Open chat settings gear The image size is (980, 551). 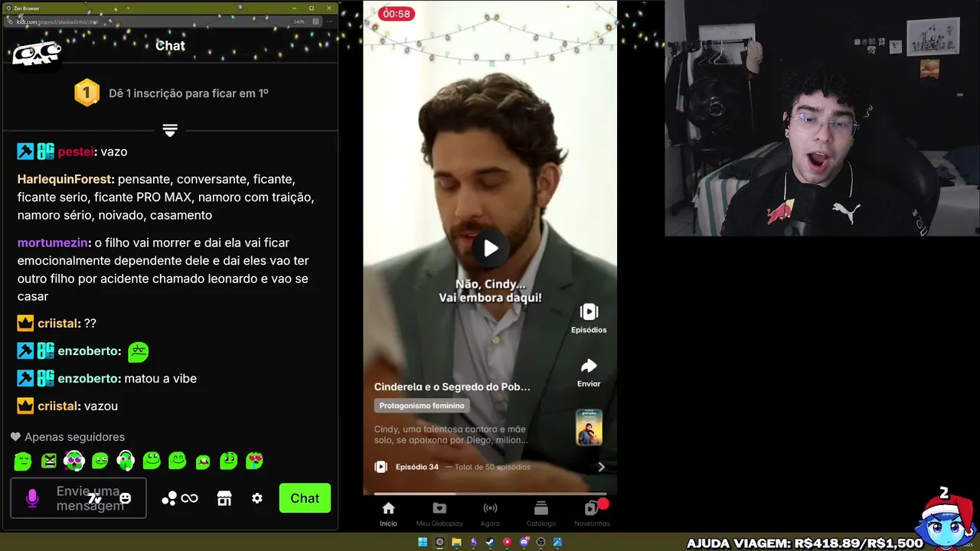pos(257,498)
